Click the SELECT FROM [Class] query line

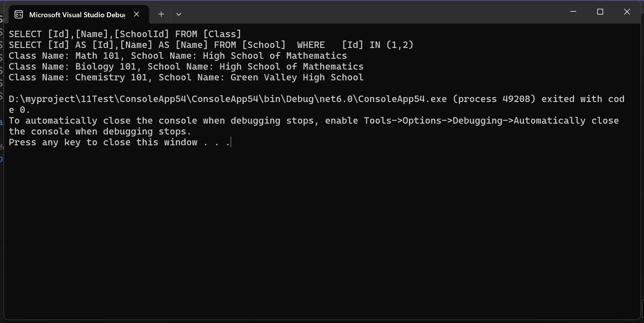click(x=125, y=34)
